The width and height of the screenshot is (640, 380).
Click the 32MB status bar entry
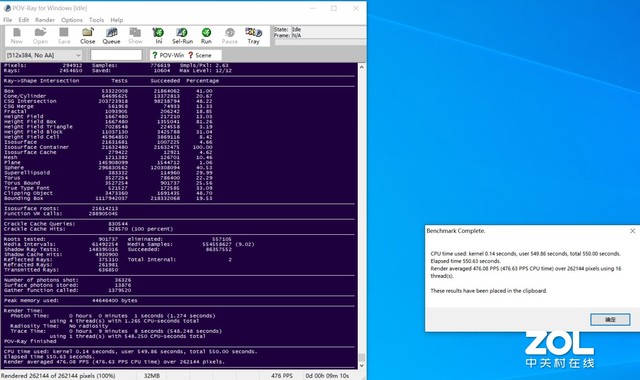point(152,376)
